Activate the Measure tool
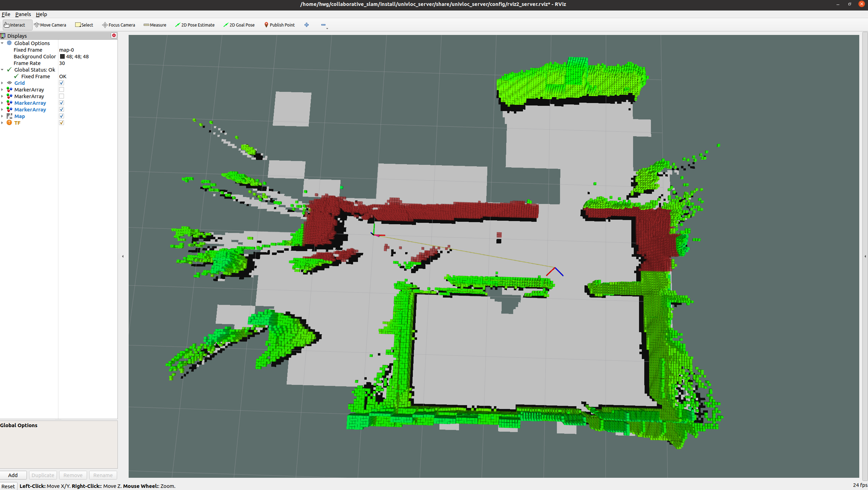Screen dimensions: 868x490 (155, 25)
